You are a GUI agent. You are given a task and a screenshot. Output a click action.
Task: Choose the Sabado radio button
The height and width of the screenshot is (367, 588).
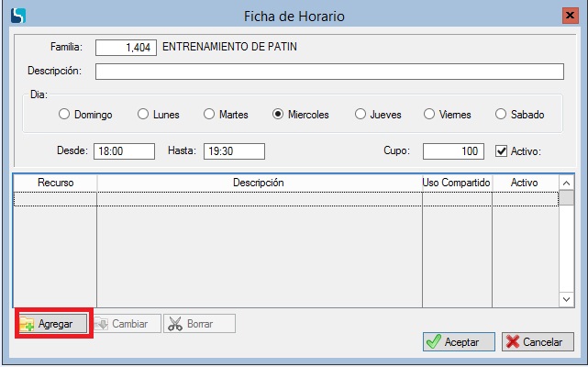(501, 115)
